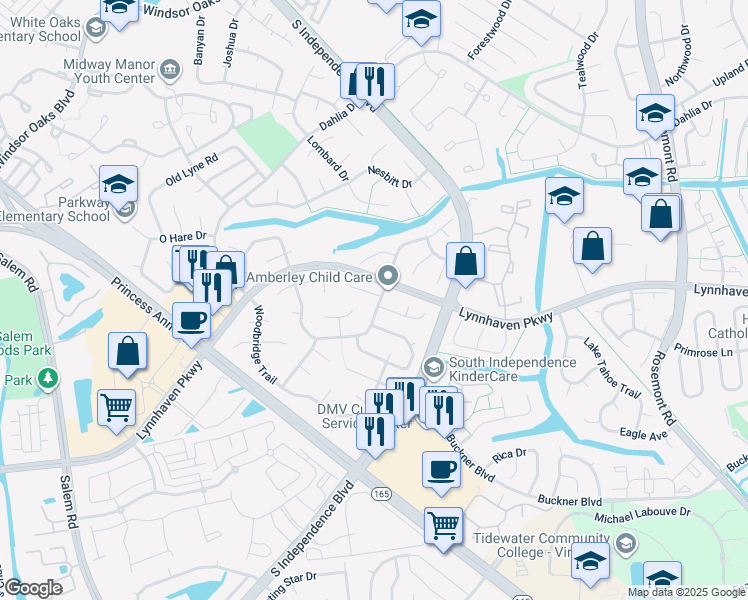Select the cafe marker near Rica Dr
The height and width of the screenshot is (600, 748).
pos(441,470)
